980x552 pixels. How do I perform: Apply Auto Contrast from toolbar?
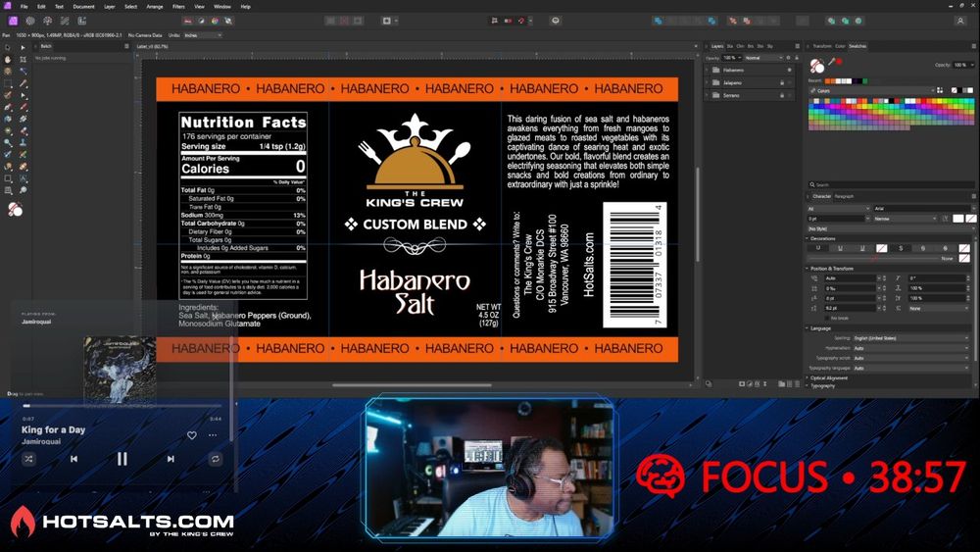201,21
